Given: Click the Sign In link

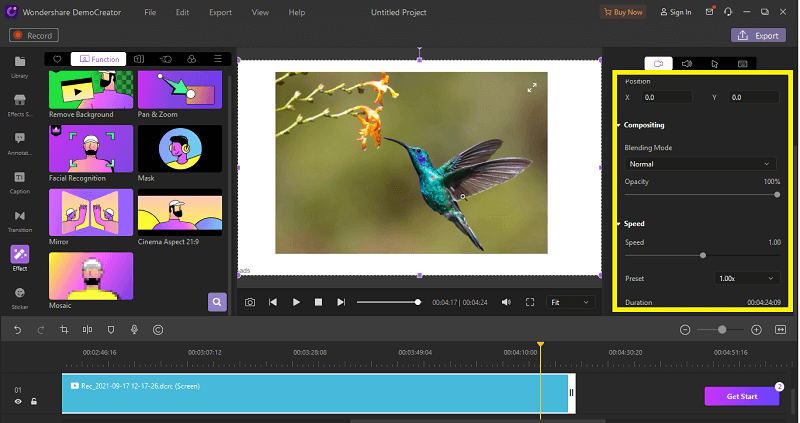Looking at the screenshot, I should pyautogui.click(x=676, y=12).
